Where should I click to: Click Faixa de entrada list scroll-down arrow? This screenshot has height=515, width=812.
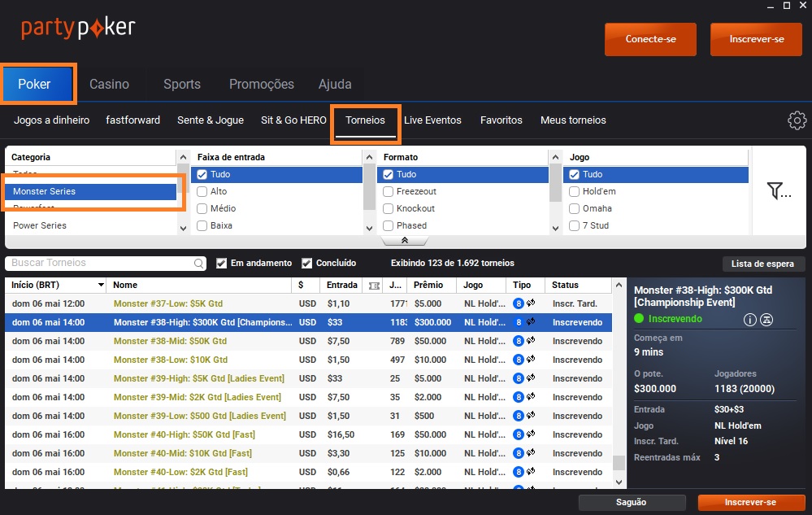[369, 228]
